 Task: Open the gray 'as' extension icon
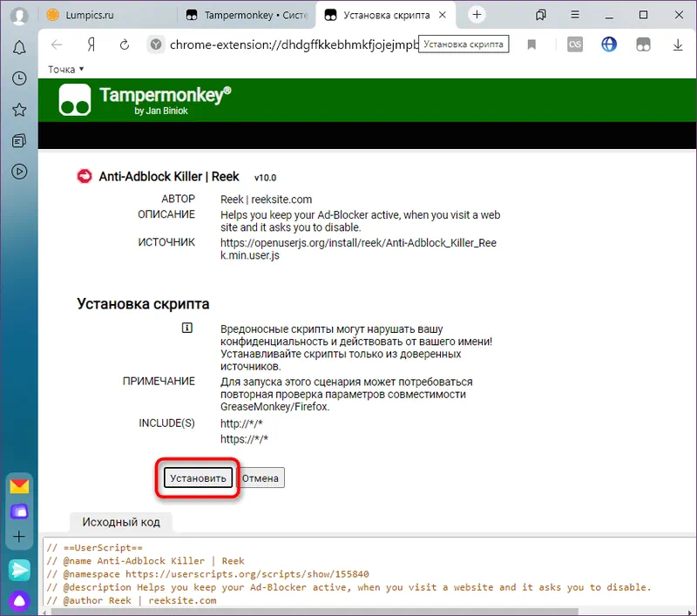575,44
